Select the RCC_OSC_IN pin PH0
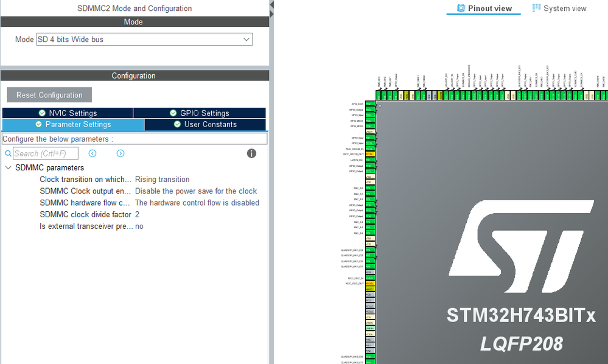 (x=370, y=278)
